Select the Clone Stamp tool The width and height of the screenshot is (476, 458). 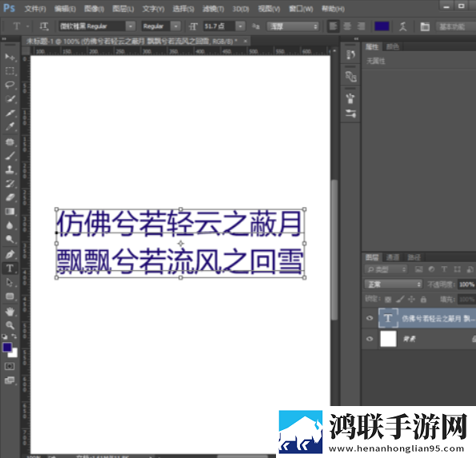tap(10, 170)
